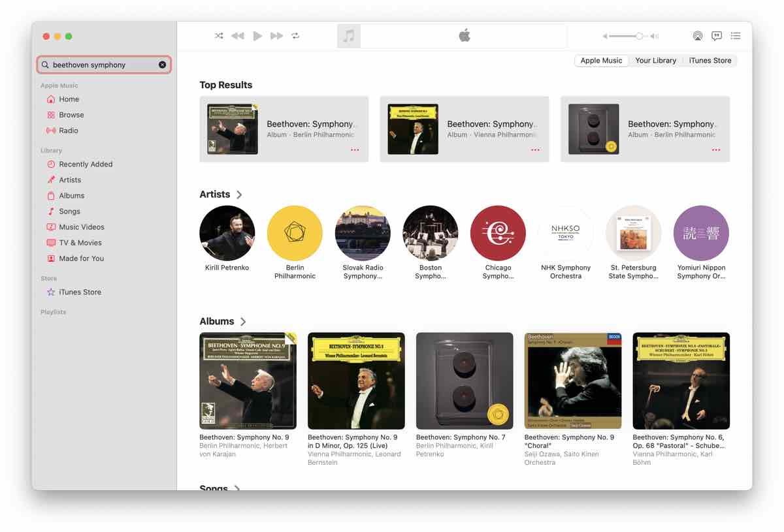Open Boston Symphony artist
Screen dimensions: 784x532
point(431,233)
